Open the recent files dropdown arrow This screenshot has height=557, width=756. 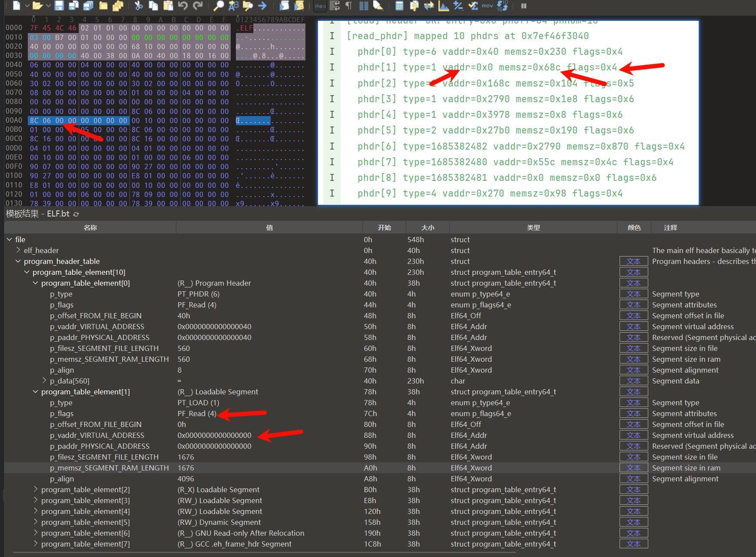(x=48, y=6)
